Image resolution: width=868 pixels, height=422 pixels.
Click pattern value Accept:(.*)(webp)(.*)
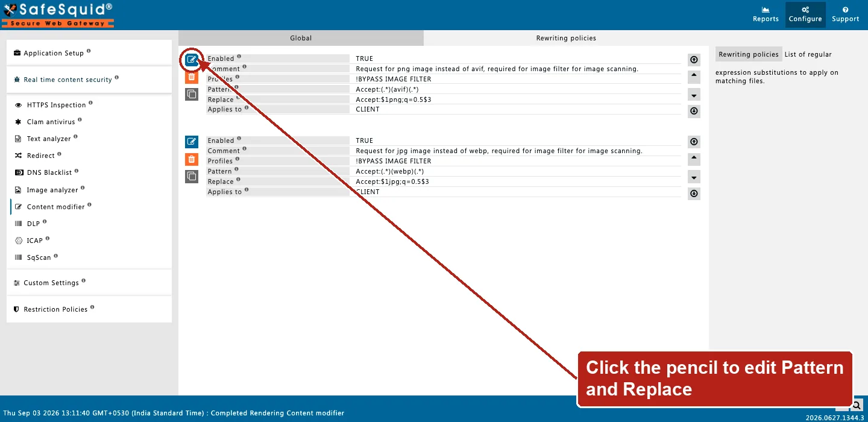click(390, 171)
